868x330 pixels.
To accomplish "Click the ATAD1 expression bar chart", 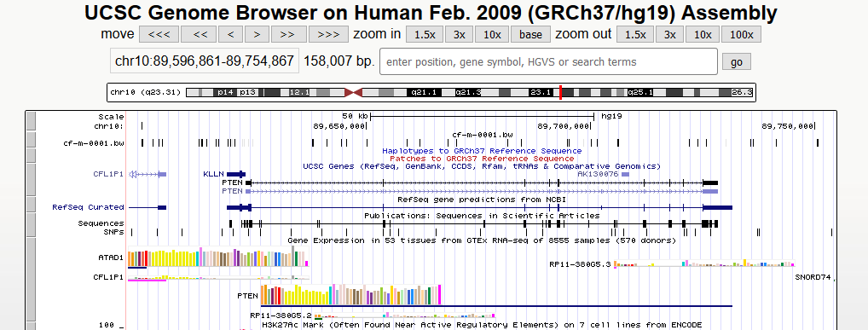I will point(217,258).
